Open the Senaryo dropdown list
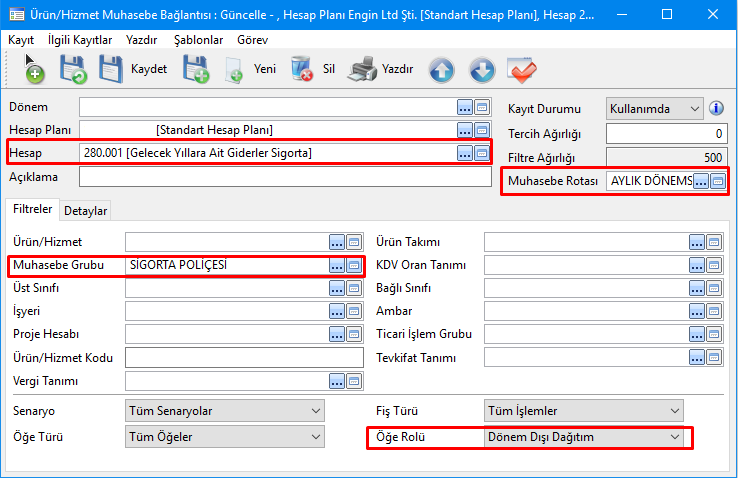 coord(316,411)
